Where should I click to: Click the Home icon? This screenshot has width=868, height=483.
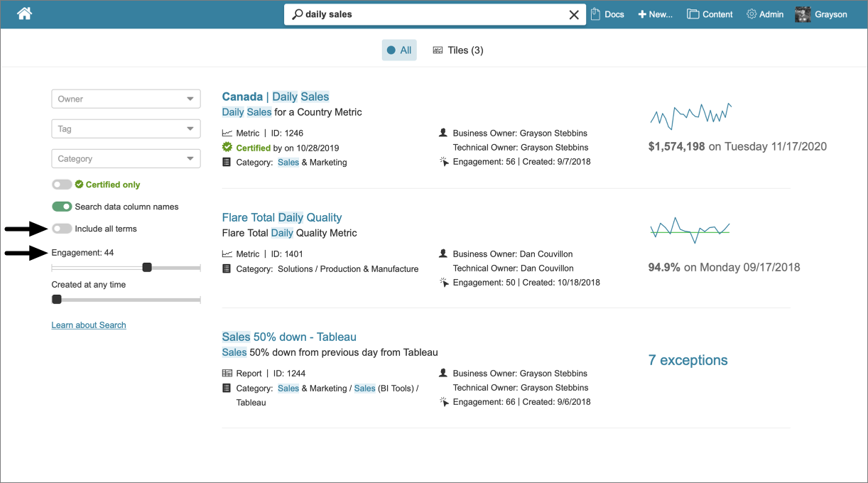point(25,13)
